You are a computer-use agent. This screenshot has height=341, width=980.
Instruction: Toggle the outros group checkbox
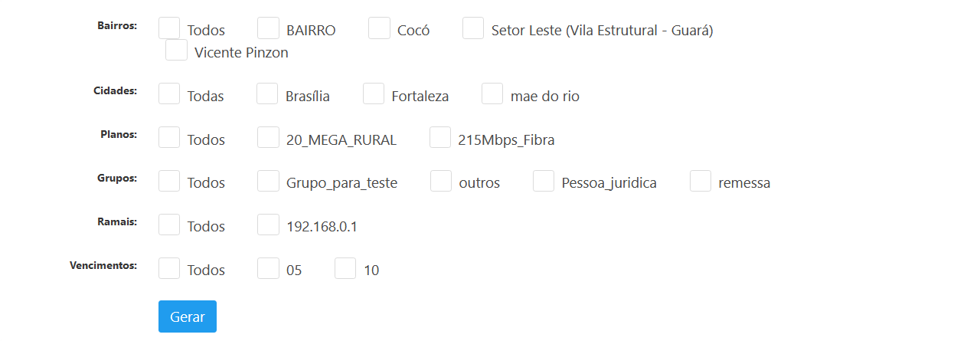coord(441,182)
